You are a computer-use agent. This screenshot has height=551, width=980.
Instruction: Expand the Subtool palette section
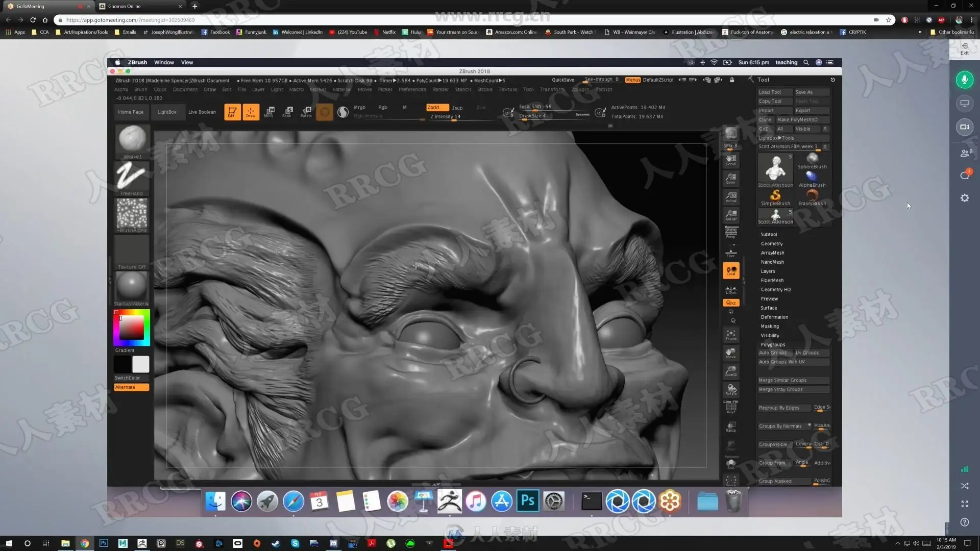pyautogui.click(x=769, y=235)
